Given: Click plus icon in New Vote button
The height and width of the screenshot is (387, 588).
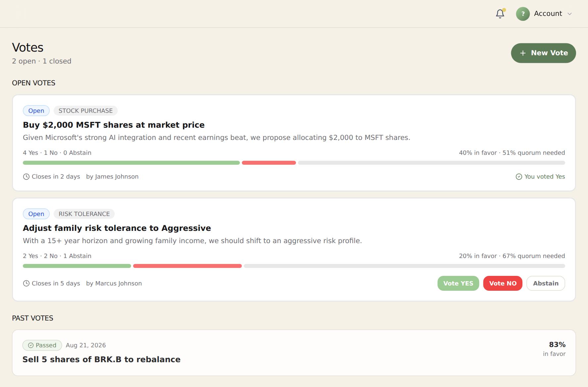Looking at the screenshot, I should pos(523,53).
